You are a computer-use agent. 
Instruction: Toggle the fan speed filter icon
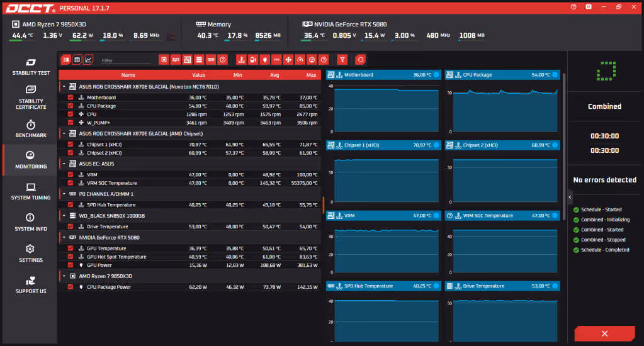[x=288, y=60]
